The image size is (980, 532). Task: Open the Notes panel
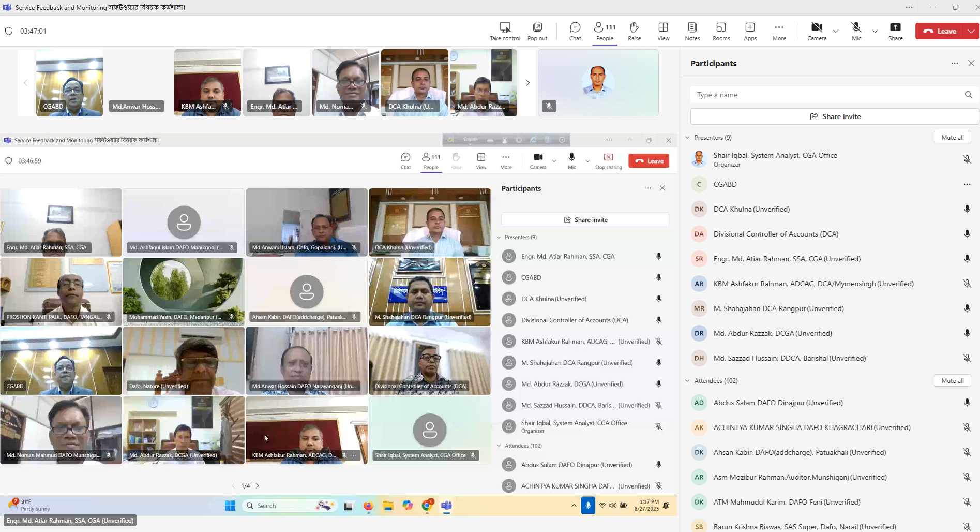(692, 31)
